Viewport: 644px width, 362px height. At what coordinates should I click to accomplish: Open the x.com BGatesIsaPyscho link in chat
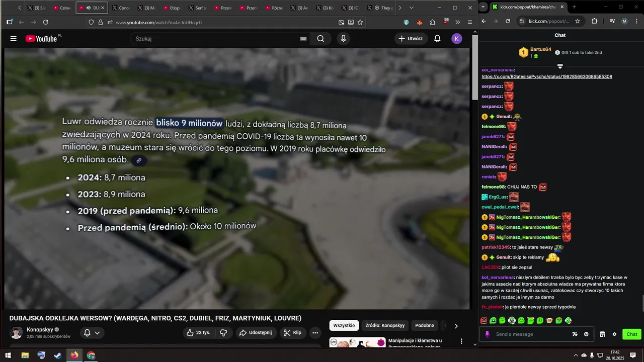click(x=547, y=76)
